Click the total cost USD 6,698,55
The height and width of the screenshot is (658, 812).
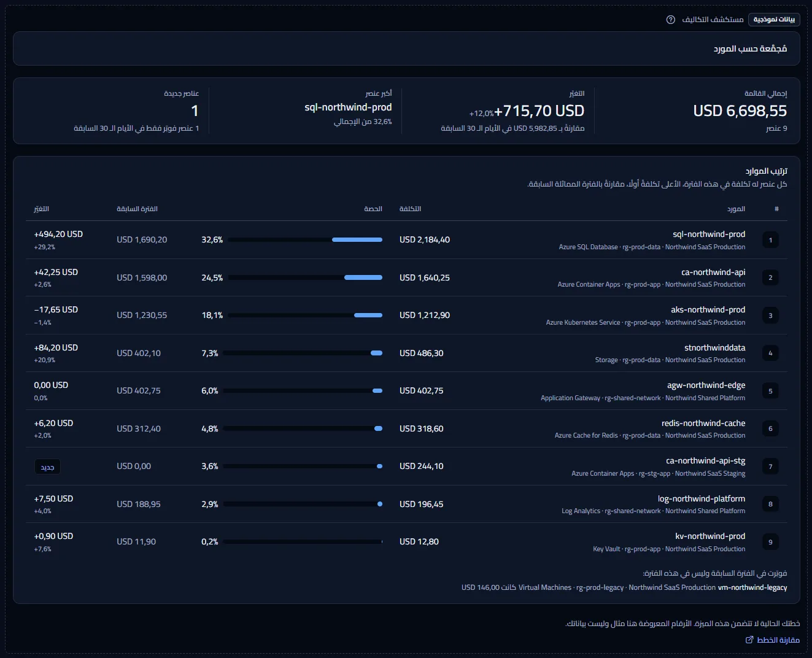740,110
